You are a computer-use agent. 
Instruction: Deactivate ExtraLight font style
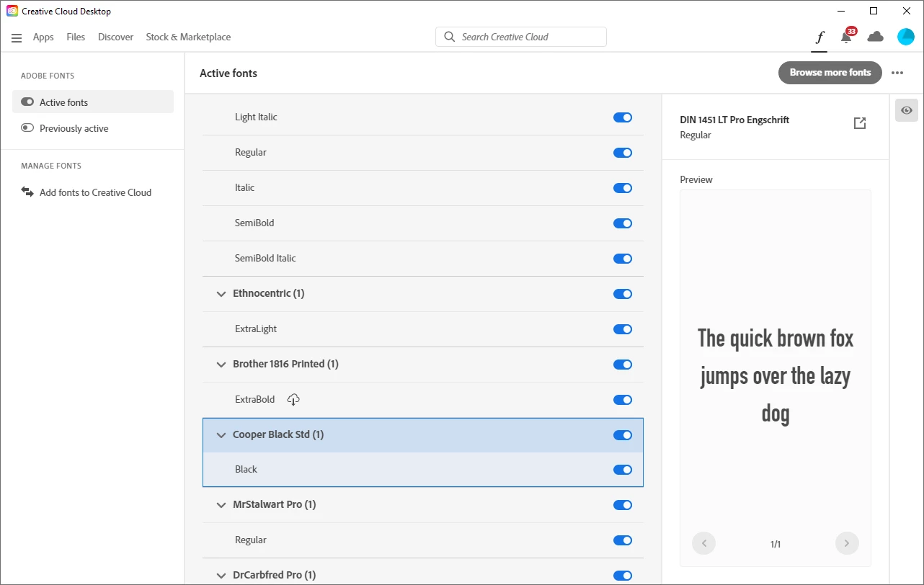(x=623, y=329)
